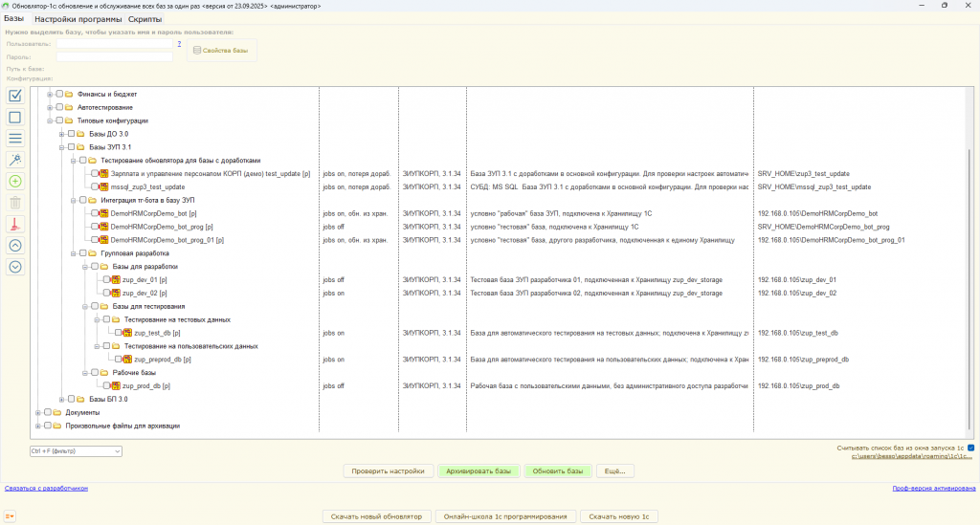The height and width of the screenshot is (525, 980).
Task: Check the zup_prod_db checkbox
Action: (x=107, y=385)
